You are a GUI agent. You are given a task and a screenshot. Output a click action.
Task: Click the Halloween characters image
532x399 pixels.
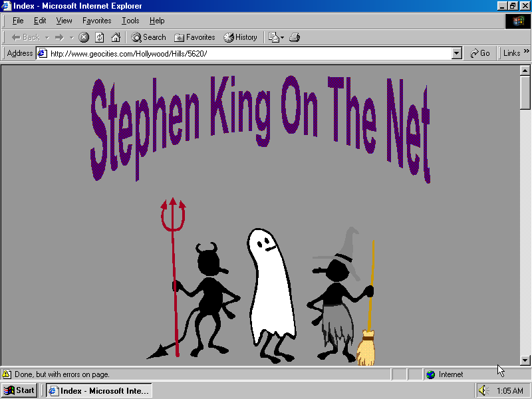click(261, 281)
